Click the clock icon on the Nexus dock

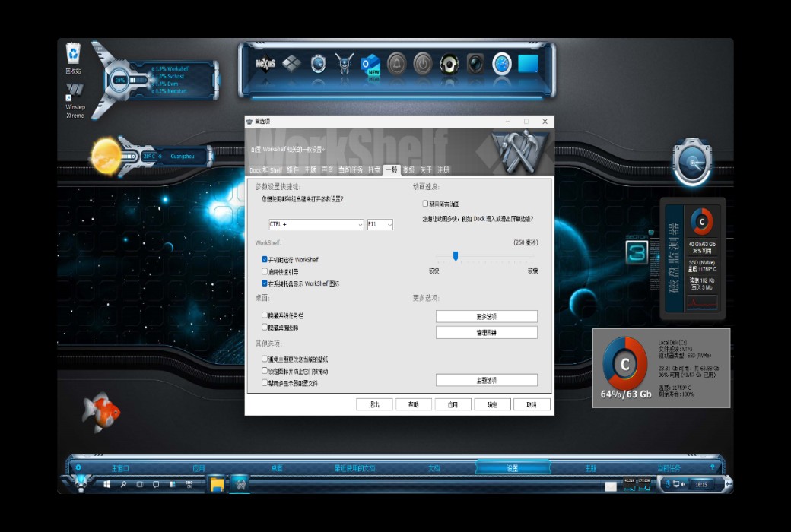[x=500, y=65]
